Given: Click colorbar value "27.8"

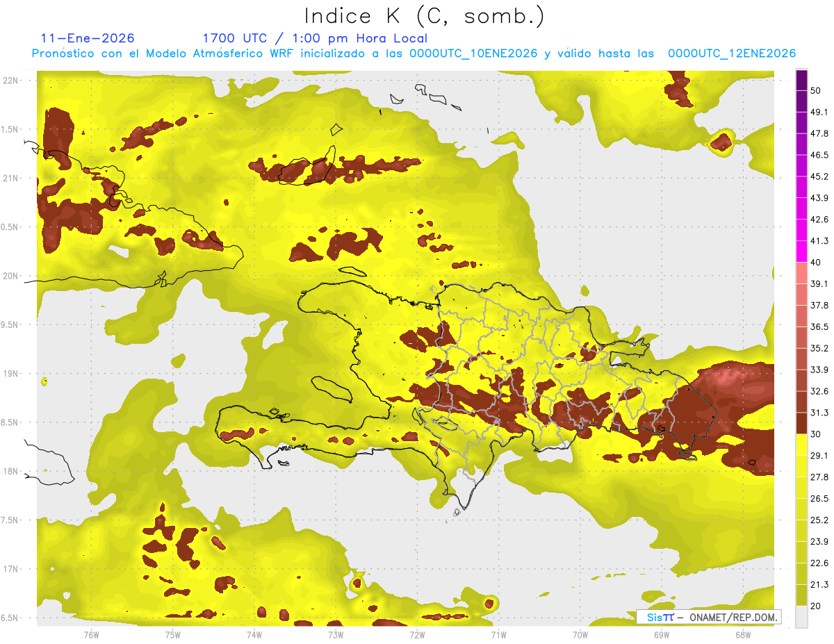Looking at the screenshot, I should point(819,477).
